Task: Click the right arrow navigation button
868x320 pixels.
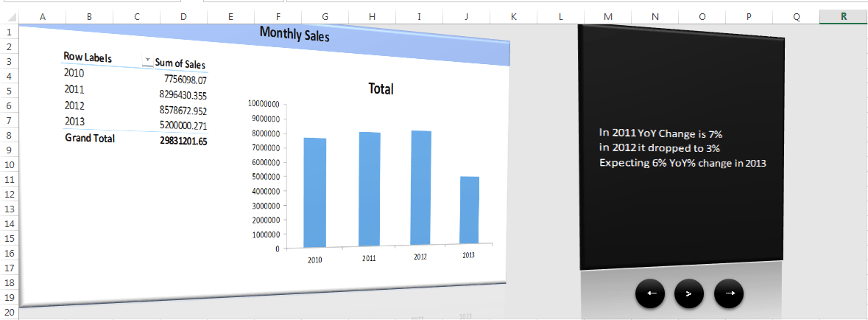Action: click(729, 293)
